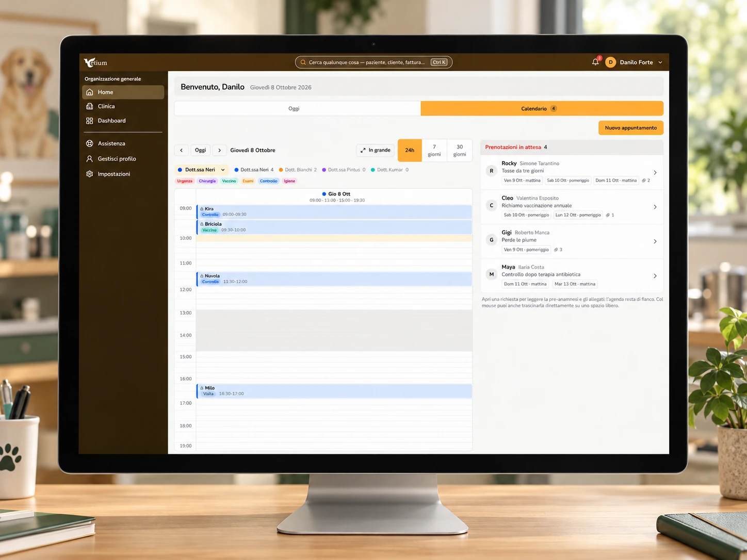Click Nuovo appuntamento button

631,128
